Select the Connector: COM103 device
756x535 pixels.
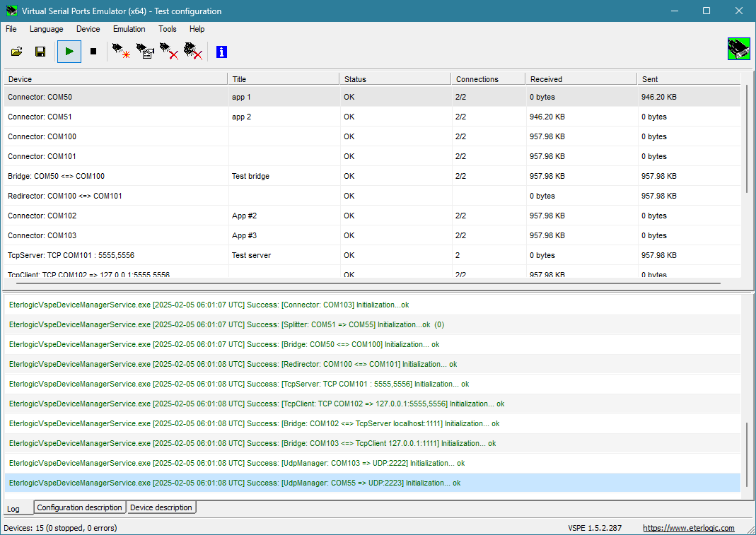point(372,235)
